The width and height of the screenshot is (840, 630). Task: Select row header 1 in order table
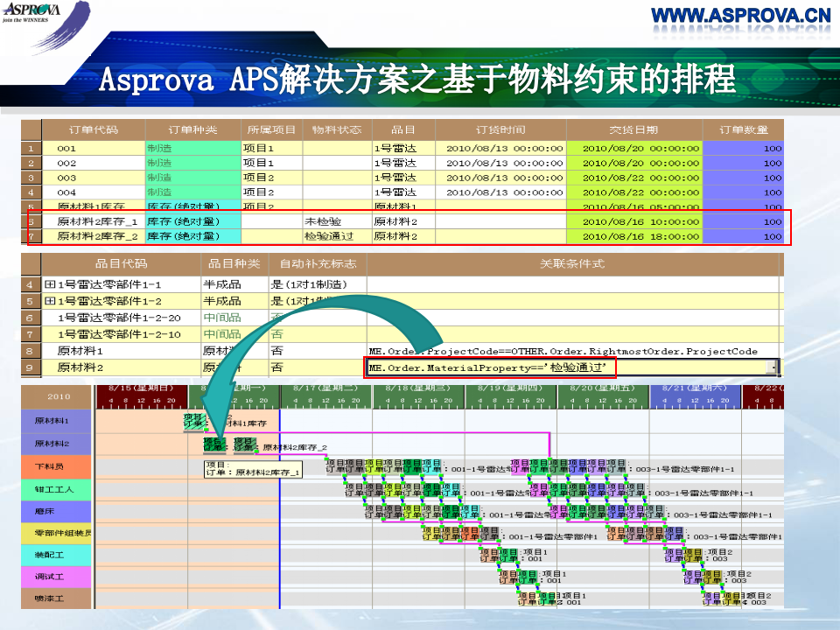tap(31, 149)
